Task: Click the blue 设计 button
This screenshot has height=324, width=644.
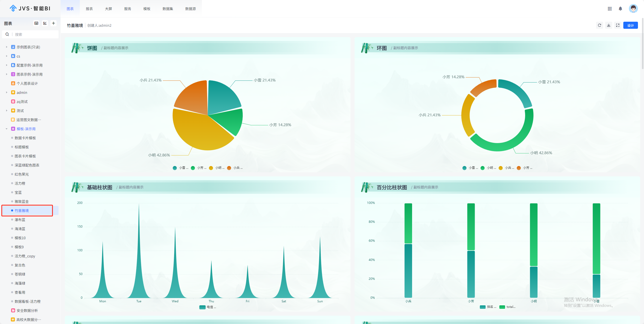Action: (631, 25)
